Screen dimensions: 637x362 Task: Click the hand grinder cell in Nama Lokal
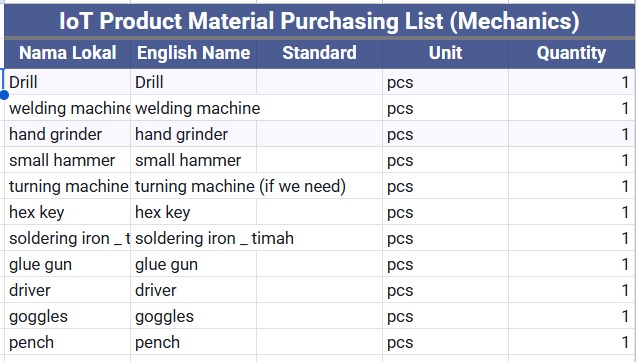[x=67, y=134]
